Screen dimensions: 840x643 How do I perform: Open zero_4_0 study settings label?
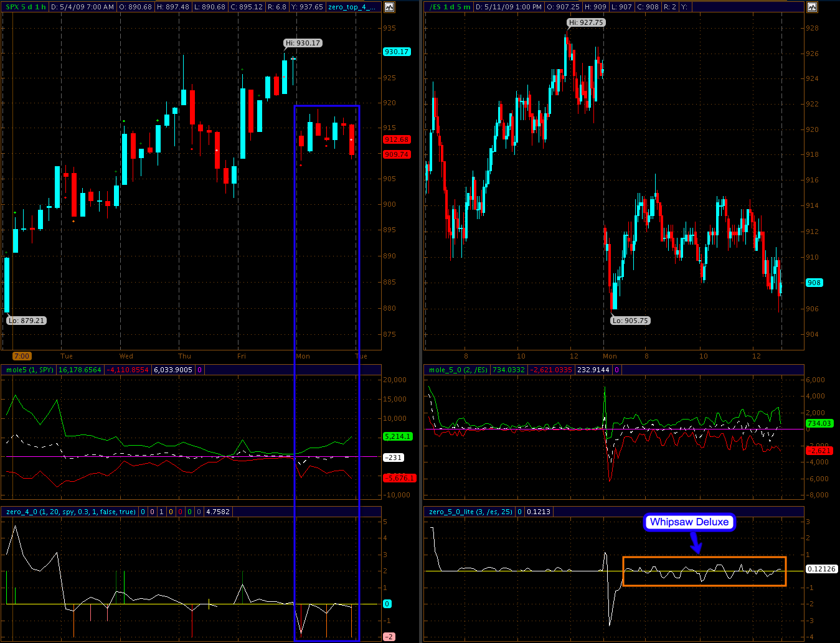(x=70, y=512)
